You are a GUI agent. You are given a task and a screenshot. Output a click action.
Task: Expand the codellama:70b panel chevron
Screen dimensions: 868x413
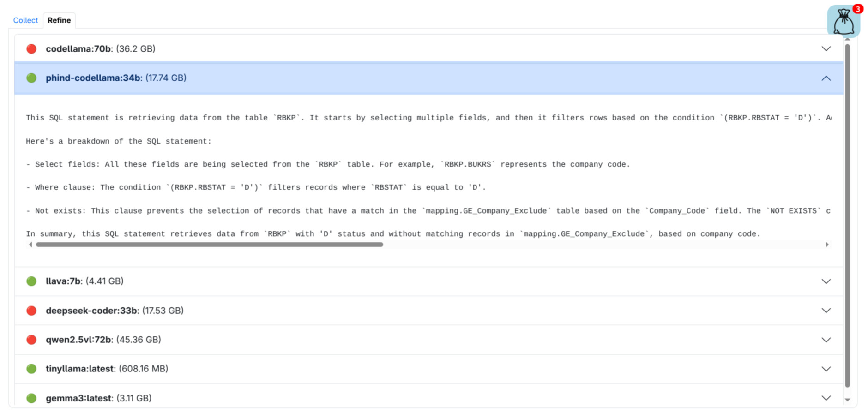(x=826, y=49)
